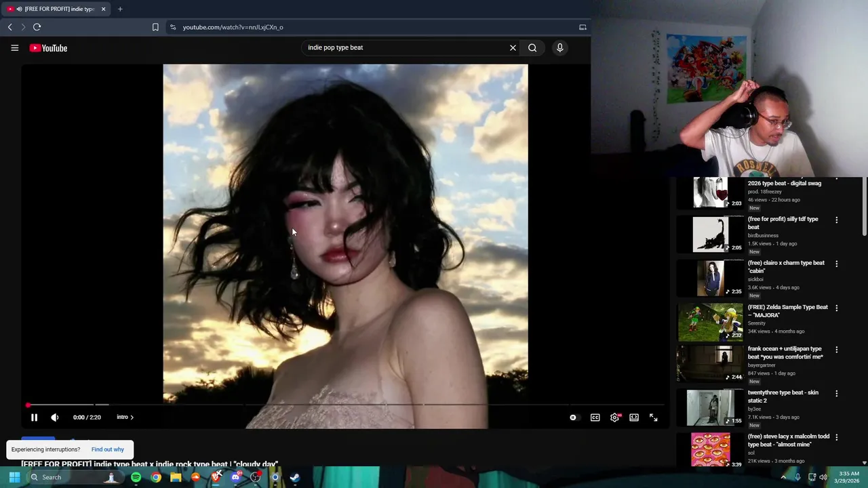Screen dimensions: 868x488
Task: Click the 'Find out why' link
Action: point(108,449)
